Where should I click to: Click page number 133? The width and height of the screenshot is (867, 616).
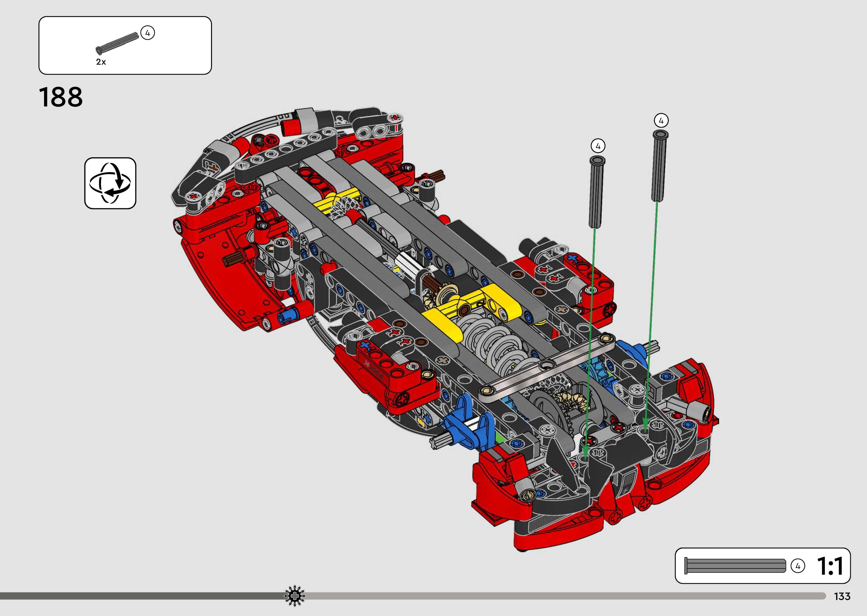[842, 597]
